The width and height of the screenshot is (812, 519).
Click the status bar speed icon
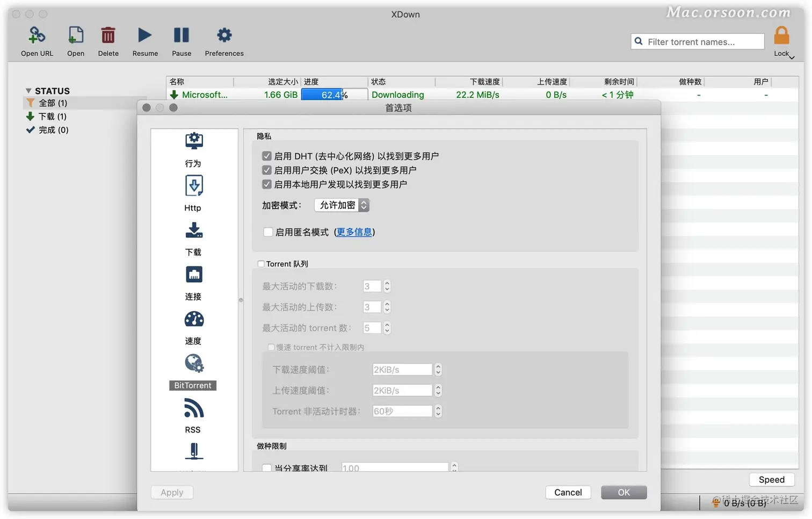point(715,503)
